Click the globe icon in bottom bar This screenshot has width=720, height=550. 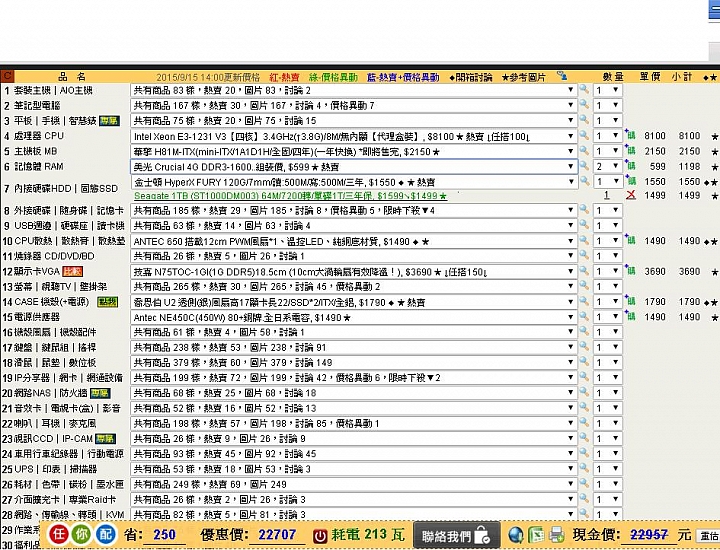(x=516, y=534)
